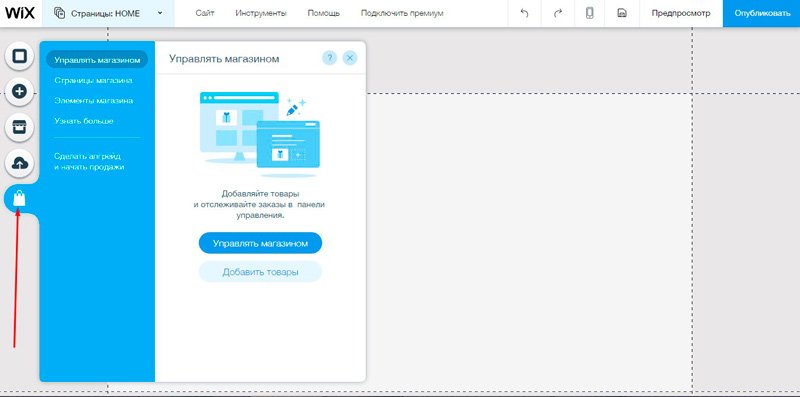Click the Add elements plus icon
Viewport: 800px width, 397px height.
click(19, 92)
